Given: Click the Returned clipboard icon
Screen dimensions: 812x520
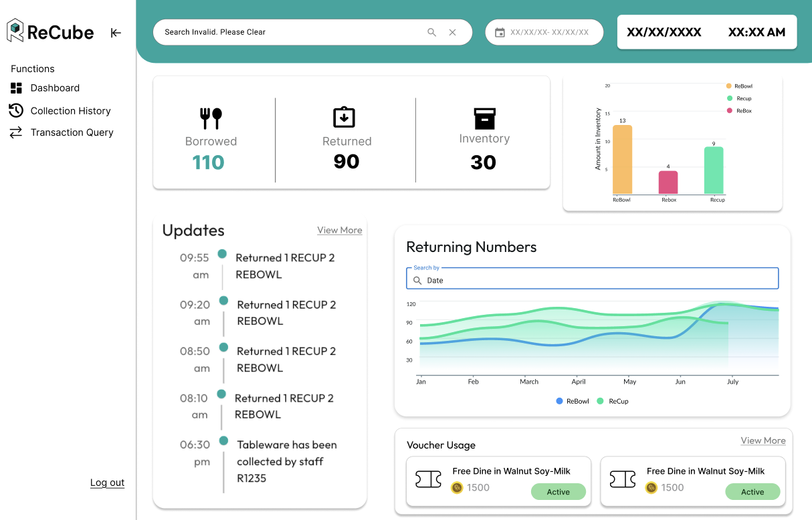Looking at the screenshot, I should click(344, 117).
